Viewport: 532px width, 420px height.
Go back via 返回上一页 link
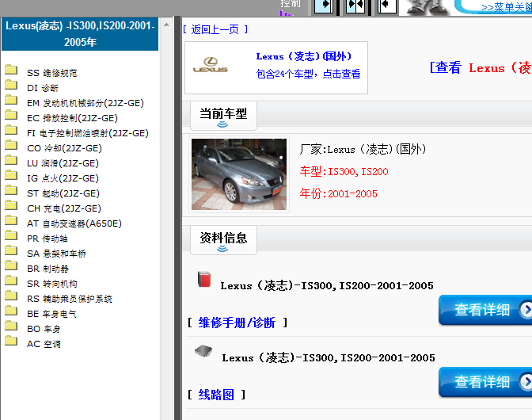[215, 29]
